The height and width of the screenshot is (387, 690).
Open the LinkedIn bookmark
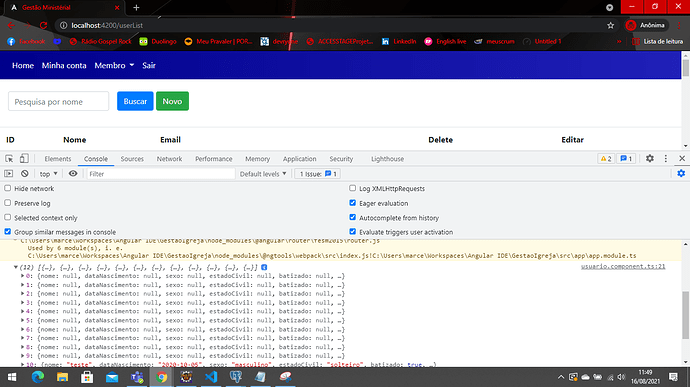pyautogui.click(x=399, y=41)
